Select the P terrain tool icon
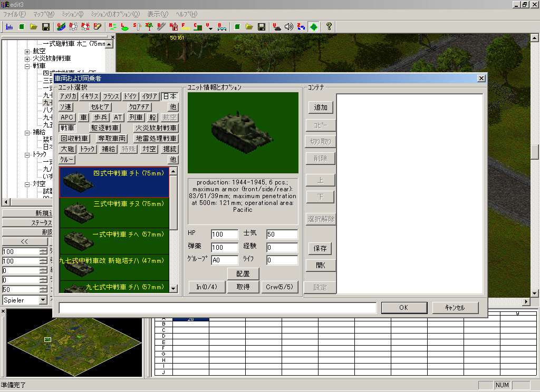 (x=85, y=27)
